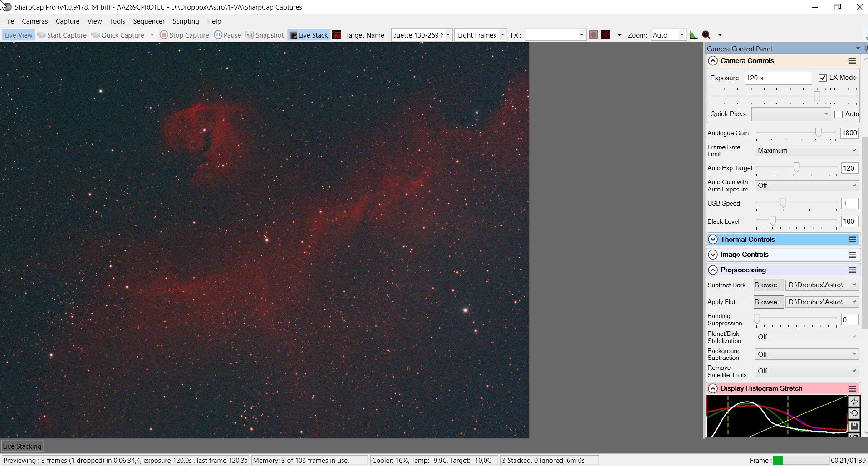
Task: Open the Sequencer menu
Action: coord(148,21)
